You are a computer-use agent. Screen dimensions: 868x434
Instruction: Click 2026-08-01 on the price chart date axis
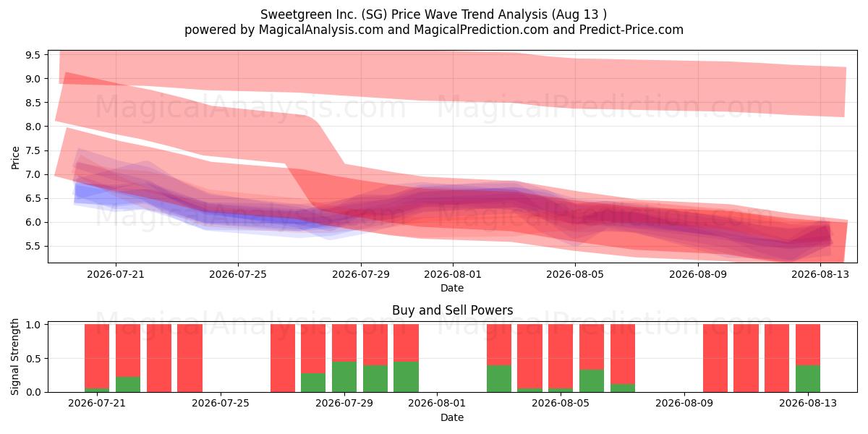[453, 274]
